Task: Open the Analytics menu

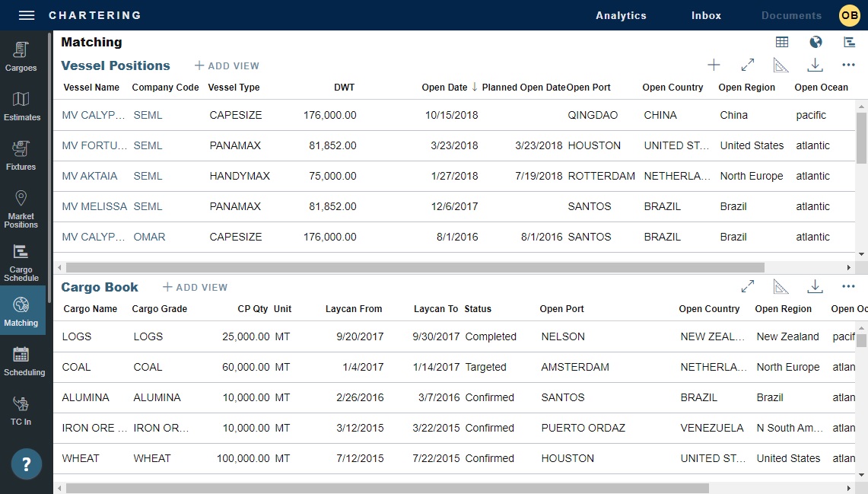Action: point(621,15)
